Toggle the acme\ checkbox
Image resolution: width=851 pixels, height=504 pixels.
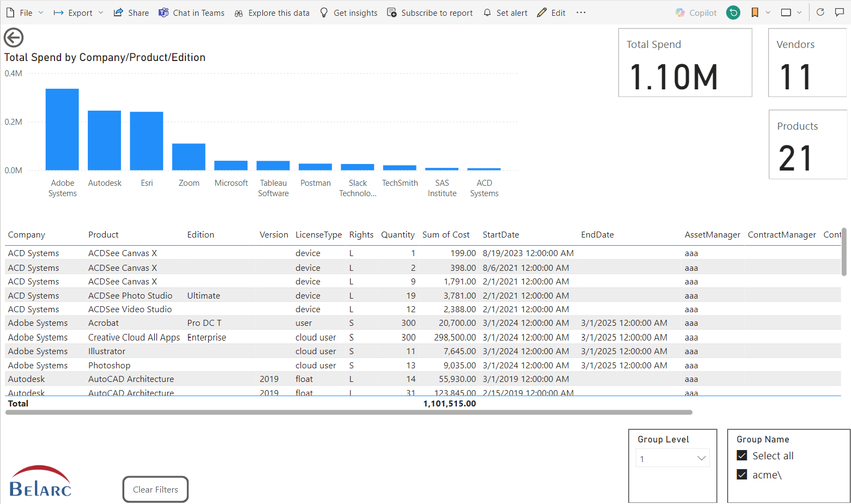point(742,475)
